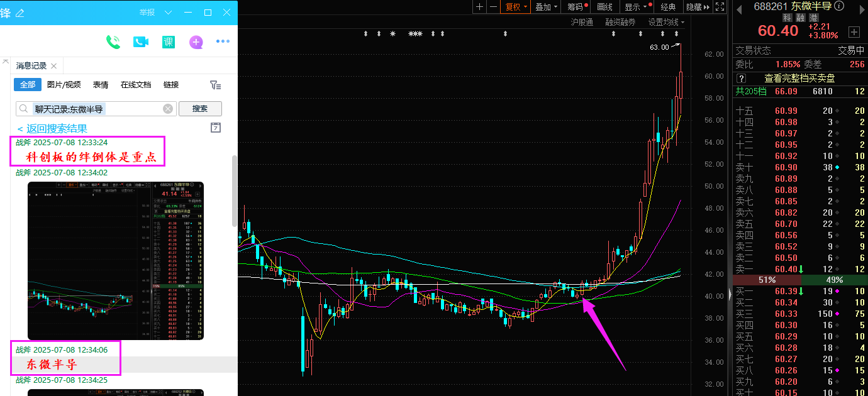Viewport: 868px width, 396px height.
Task: Click the chat history vertical scrollbar
Action: tap(235, 192)
